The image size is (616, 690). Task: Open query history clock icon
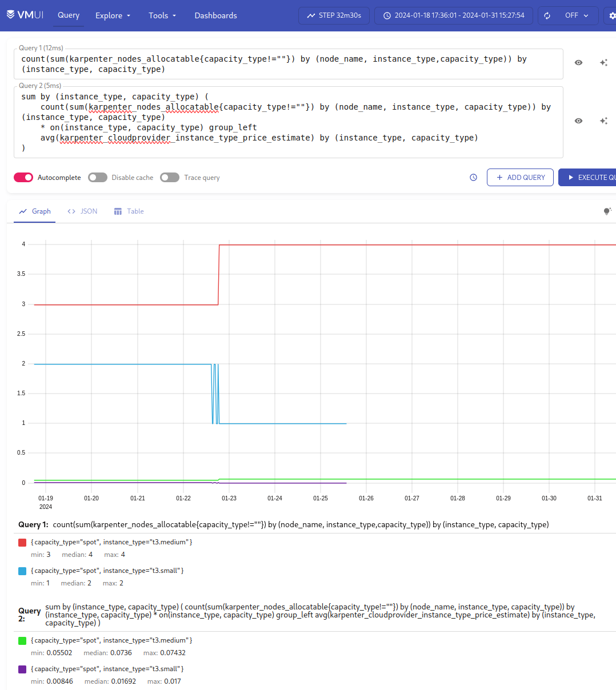pos(473,178)
